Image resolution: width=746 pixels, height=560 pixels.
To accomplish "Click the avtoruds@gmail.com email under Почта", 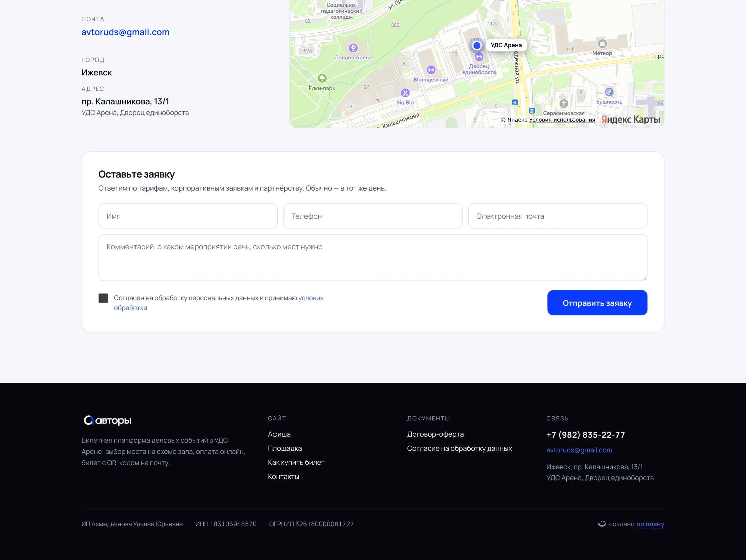I will pyautogui.click(x=126, y=32).
